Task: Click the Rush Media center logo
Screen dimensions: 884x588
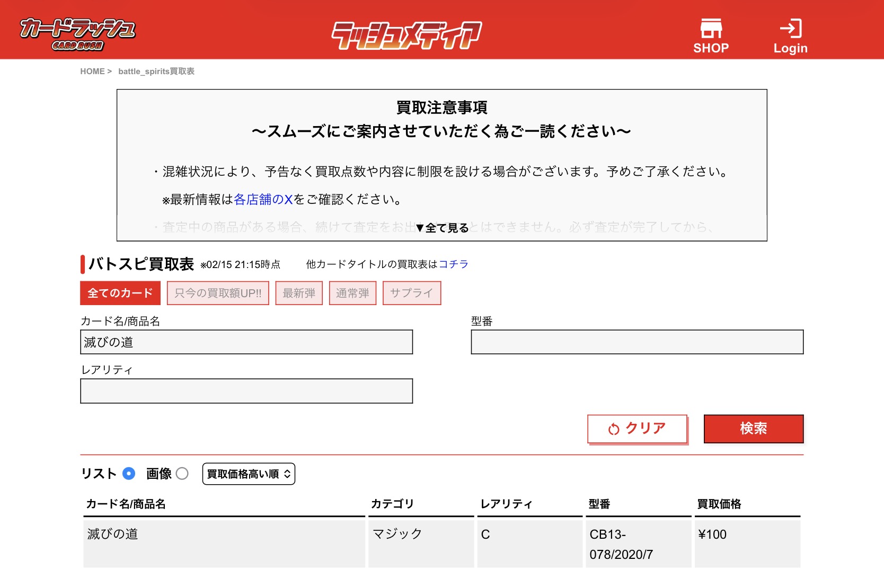Action: [406, 35]
